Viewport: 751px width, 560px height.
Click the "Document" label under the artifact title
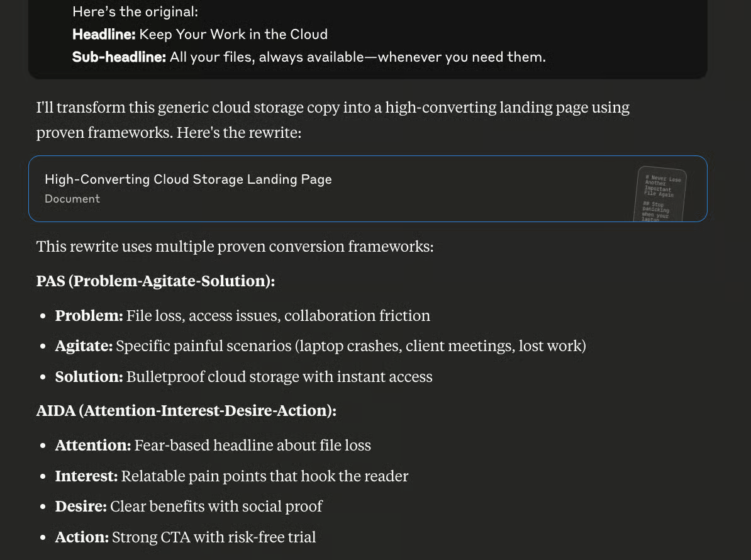click(x=72, y=199)
